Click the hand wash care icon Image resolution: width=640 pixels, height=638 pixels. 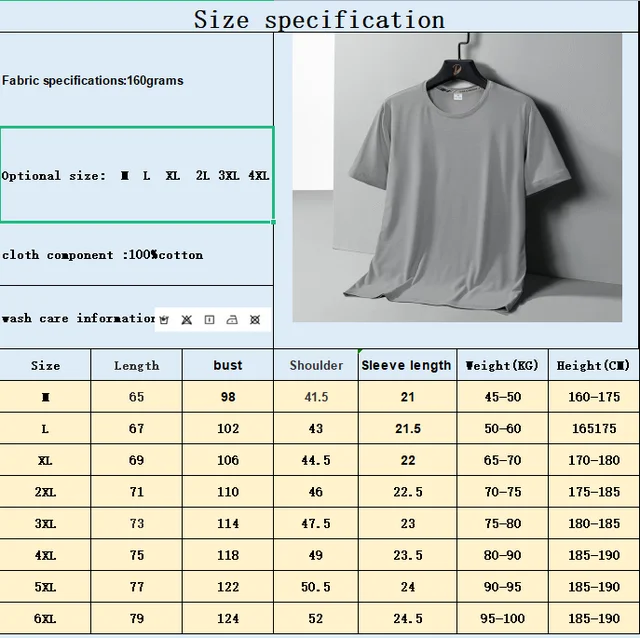pos(164,319)
